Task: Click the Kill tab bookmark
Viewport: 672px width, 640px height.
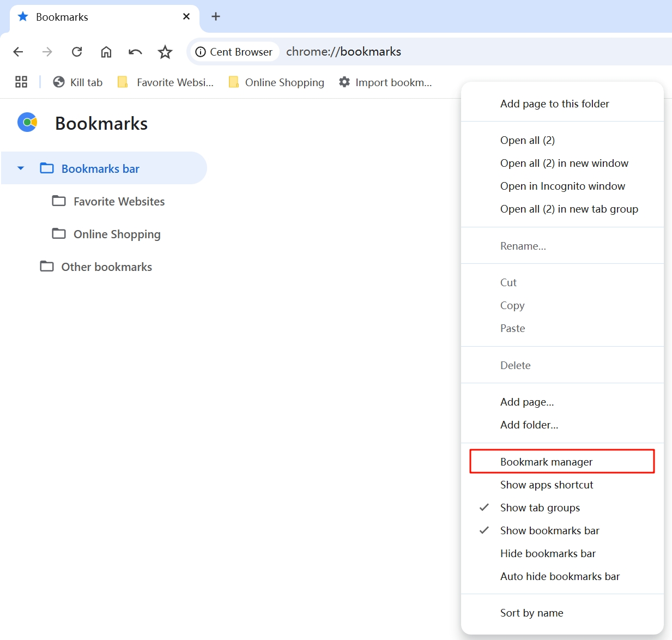Action: point(78,82)
